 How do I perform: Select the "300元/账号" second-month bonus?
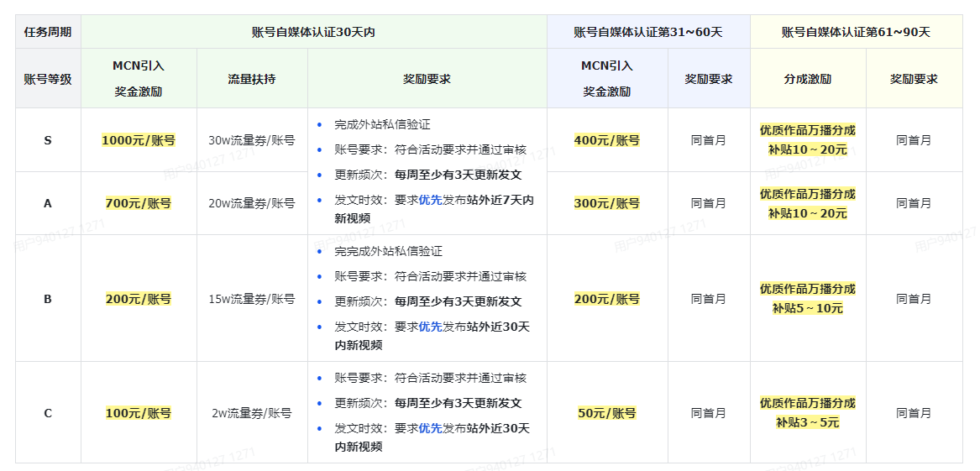click(606, 203)
